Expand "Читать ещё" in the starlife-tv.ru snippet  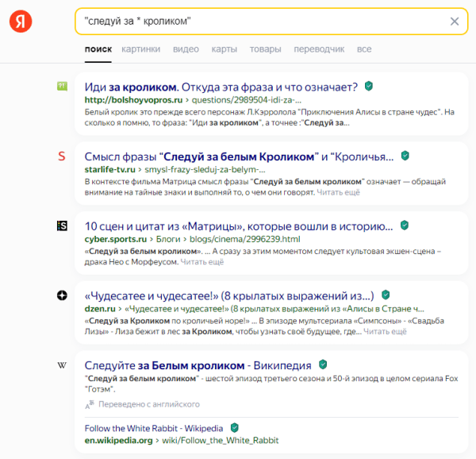pyautogui.click(x=339, y=192)
